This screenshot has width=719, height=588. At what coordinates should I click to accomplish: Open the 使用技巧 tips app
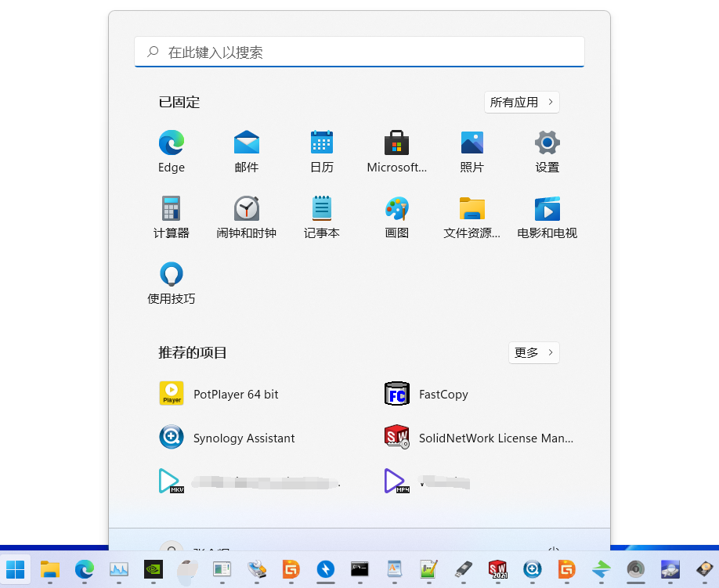click(171, 283)
